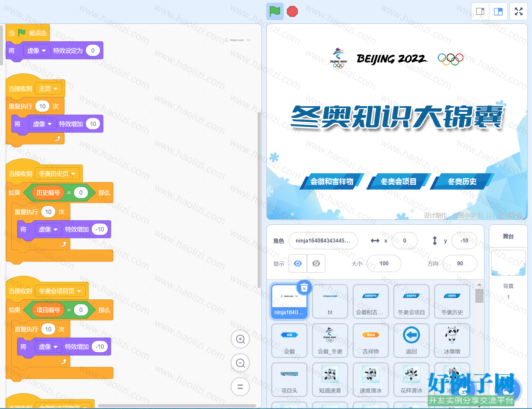
Task: Stop the project with the red stop sign
Action: click(292, 11)
